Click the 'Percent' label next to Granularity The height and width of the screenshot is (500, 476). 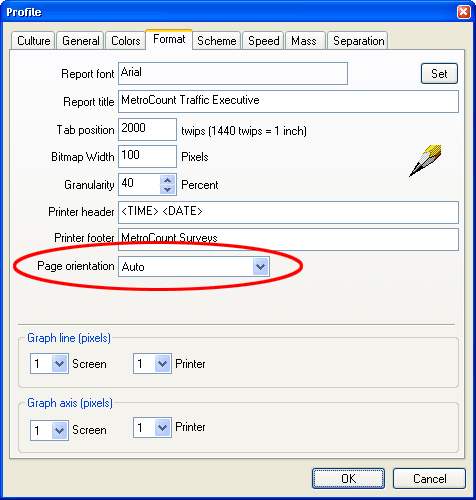coord(200,185)
